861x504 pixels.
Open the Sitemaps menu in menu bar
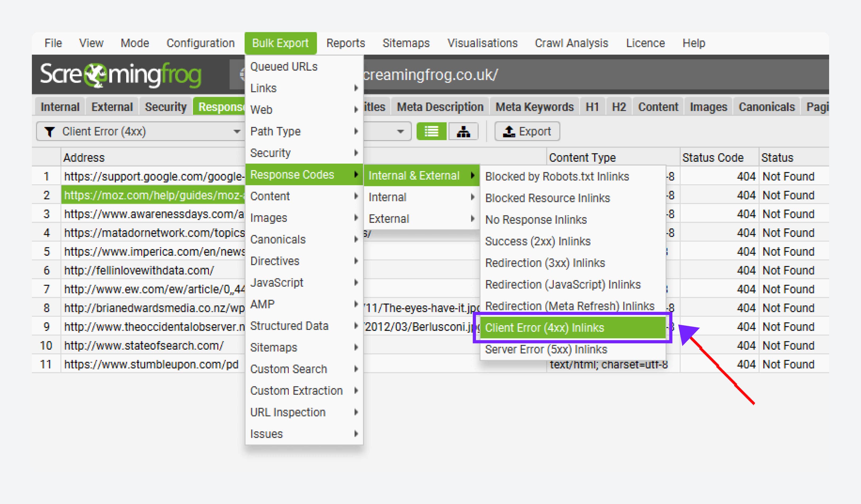click(x=406, y=43)
